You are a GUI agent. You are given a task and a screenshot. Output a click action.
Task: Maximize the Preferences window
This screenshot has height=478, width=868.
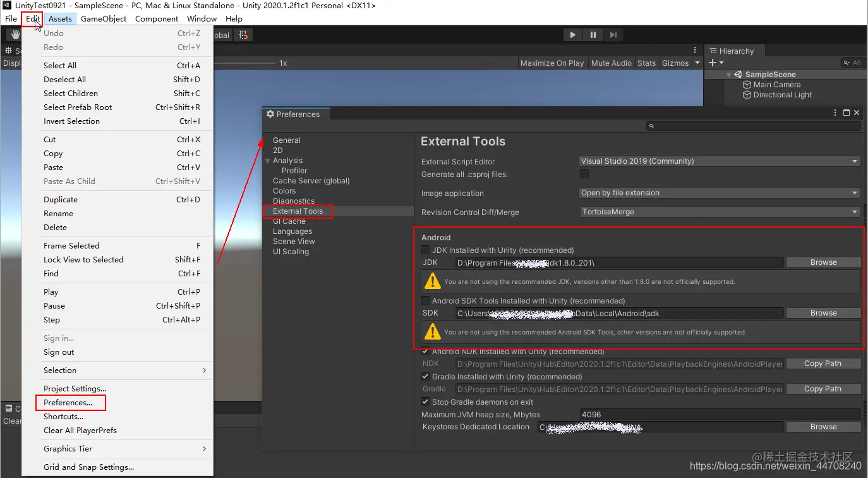(847, 113)
